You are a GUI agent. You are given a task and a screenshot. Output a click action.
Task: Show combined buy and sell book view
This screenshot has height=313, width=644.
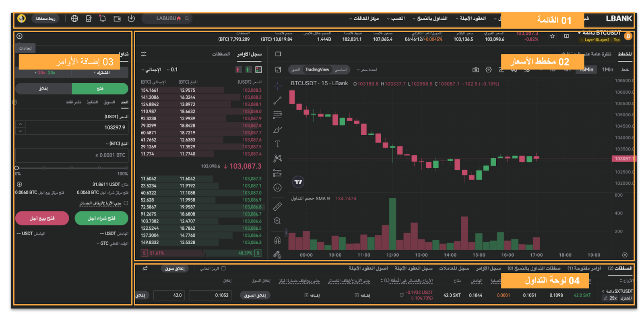pos(259,70)
